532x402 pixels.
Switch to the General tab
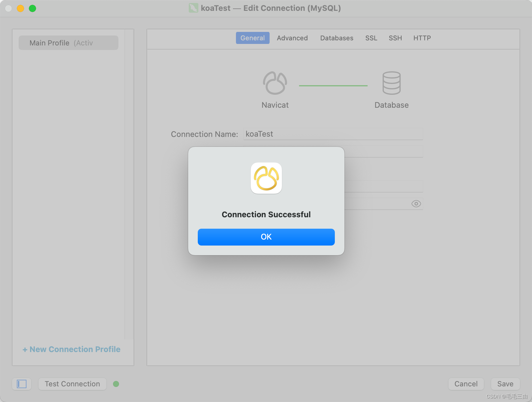click(x=252, y=38)
